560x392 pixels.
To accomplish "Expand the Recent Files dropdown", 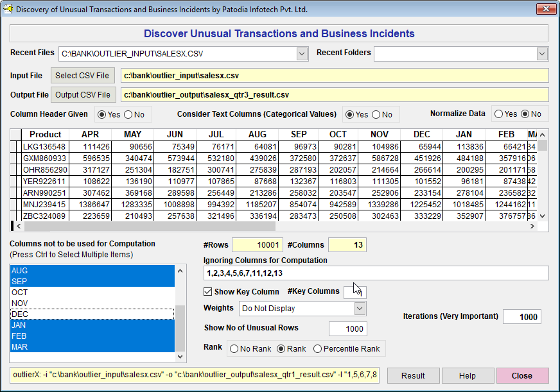I will click(302, 54).
